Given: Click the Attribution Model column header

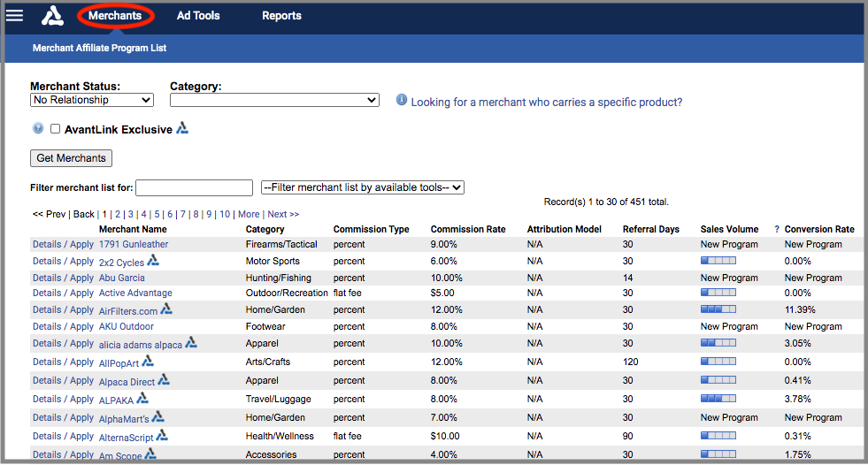Looking at the screenshot, I should tap(565, 229).
